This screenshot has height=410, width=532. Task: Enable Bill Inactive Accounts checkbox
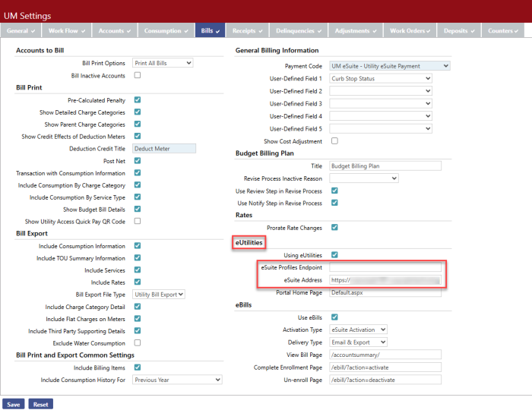(x=138, y=76)
